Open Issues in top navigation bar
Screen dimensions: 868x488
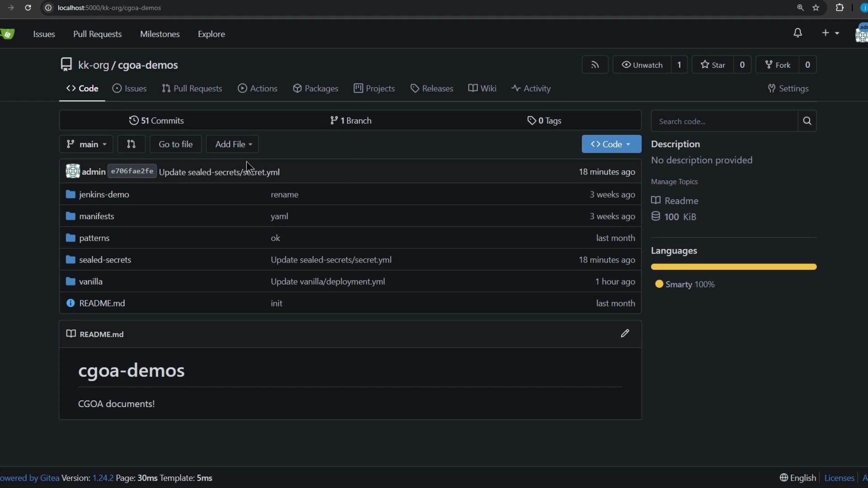pos(44,34)
